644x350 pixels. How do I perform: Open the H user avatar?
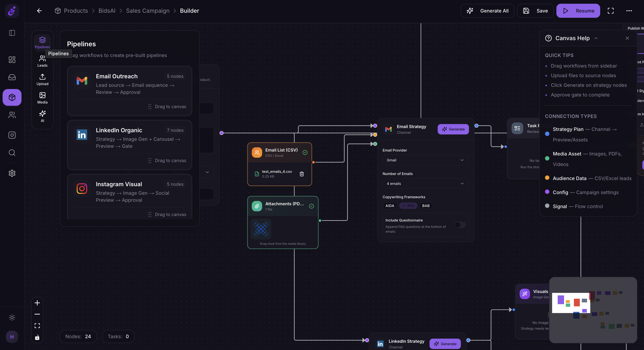pos(12,337)
